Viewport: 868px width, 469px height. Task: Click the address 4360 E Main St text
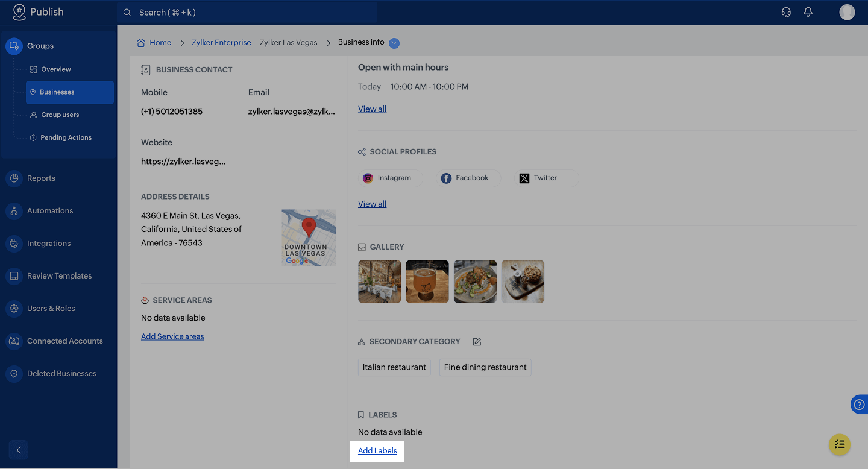pos(192,229)
